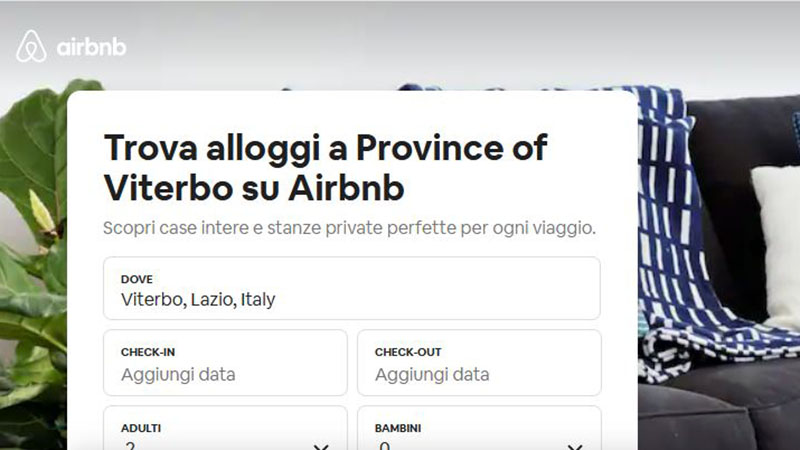The height and width of the screenshot is (450, 800).
Task: Open the Check-in date field
Action: pyautogui.click(x=225, y=362)
